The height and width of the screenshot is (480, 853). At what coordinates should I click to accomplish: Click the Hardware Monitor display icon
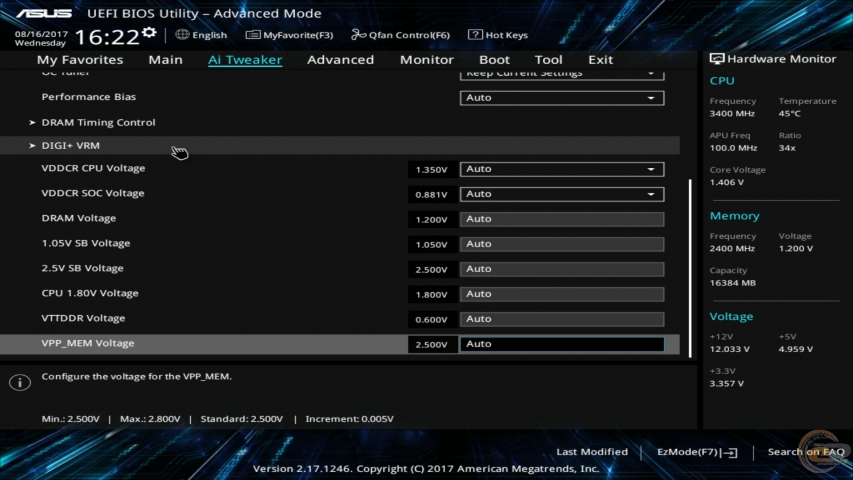[x=716, y=59]
